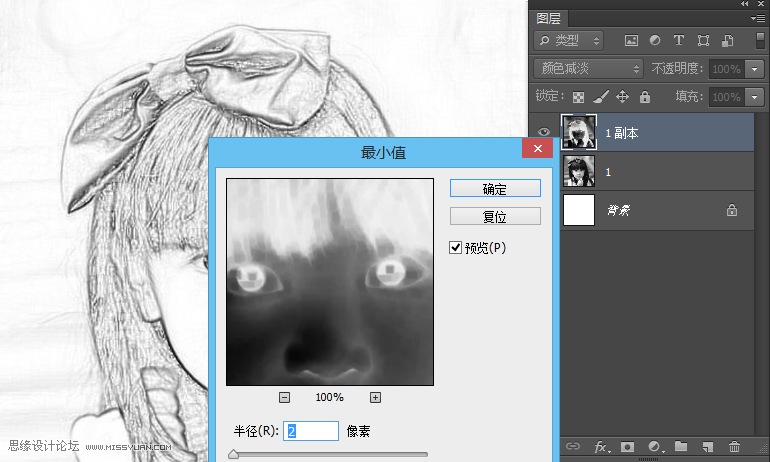770x462 pixels.
Task: Click the 最小值 filter preview image
Action: [x=330, y=282]
